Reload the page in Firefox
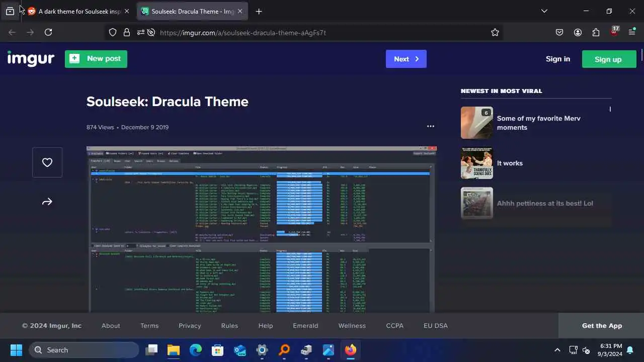This screenshot has height=362, width=644. [x=48, y=32]
